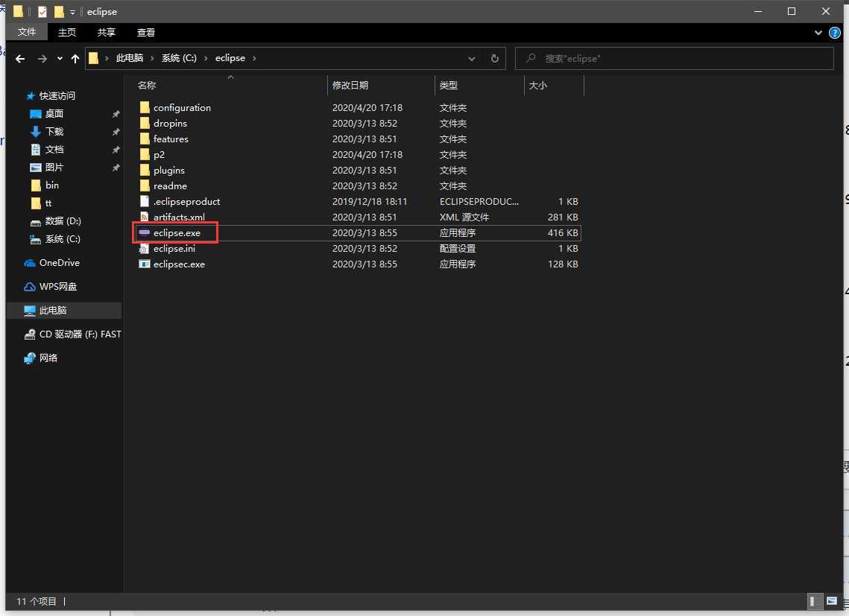This screenshot has height=616, width=849.
Task: Click eclipse in the address breadcrumb
Action: click(x=230, y=58)
